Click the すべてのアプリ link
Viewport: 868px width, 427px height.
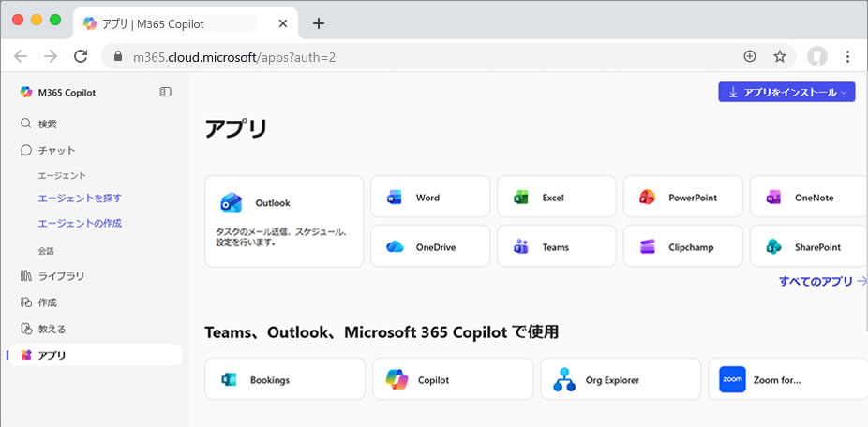[821, 281]
